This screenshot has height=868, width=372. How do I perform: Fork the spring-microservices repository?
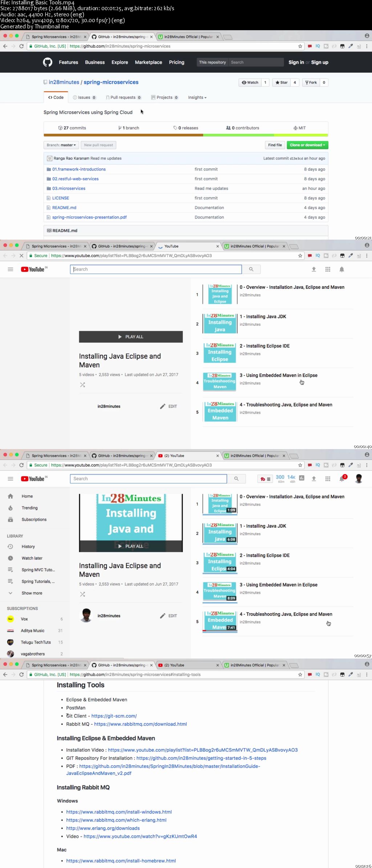[311, 83]
